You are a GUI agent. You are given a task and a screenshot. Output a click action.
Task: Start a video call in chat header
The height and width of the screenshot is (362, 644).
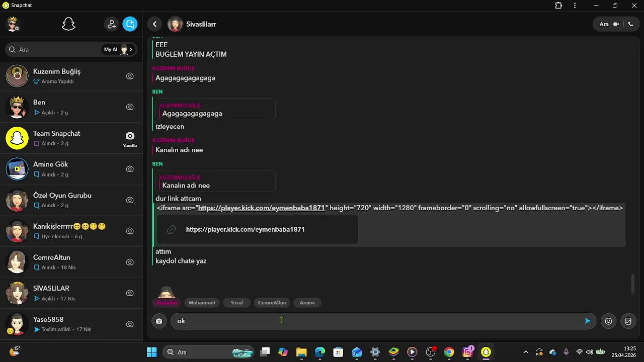click(616, 24)
